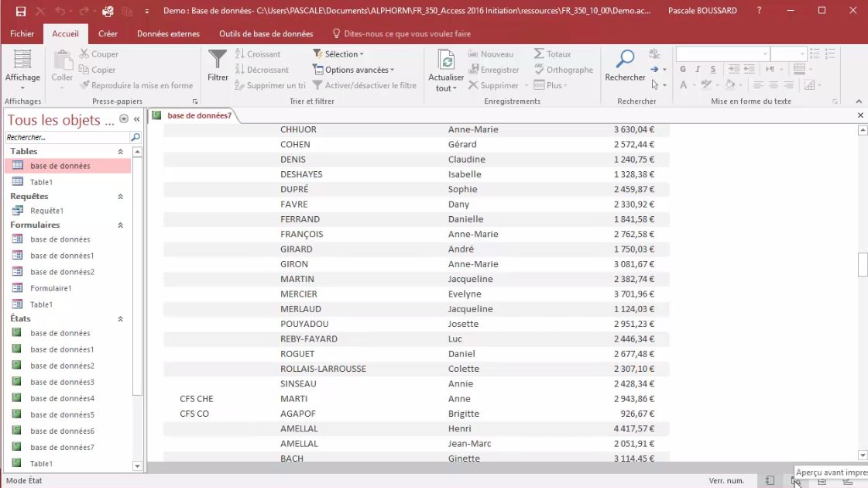
Task: Open the Données externes tab
Action: click(168, 34)
